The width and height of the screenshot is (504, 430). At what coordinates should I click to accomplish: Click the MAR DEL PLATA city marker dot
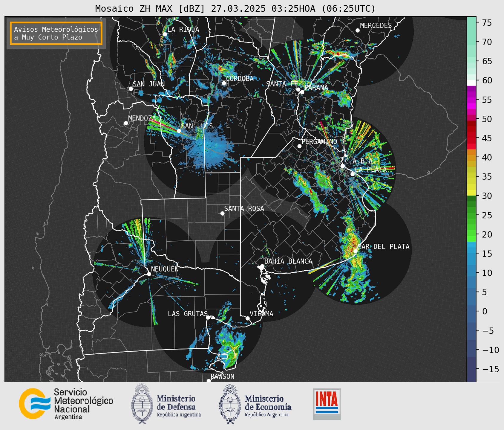[356, 251]
